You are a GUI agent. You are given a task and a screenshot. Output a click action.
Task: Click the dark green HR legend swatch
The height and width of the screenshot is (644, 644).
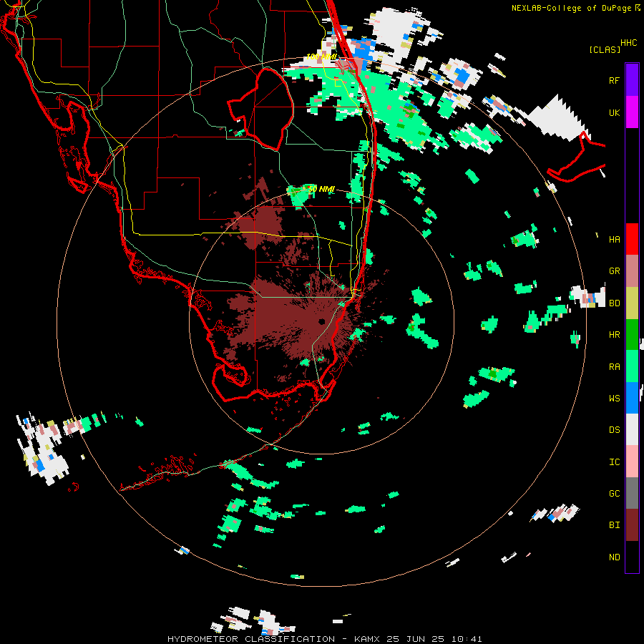632,335
